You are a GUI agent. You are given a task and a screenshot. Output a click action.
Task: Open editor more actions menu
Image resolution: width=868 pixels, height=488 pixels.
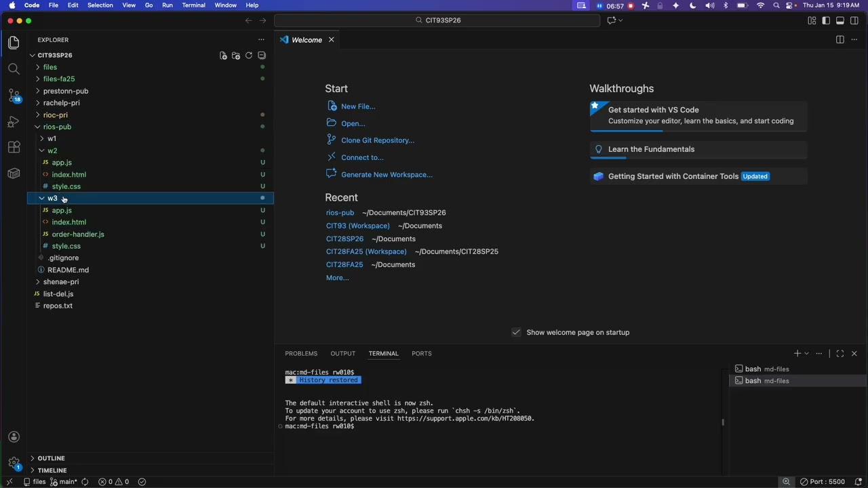854,40
